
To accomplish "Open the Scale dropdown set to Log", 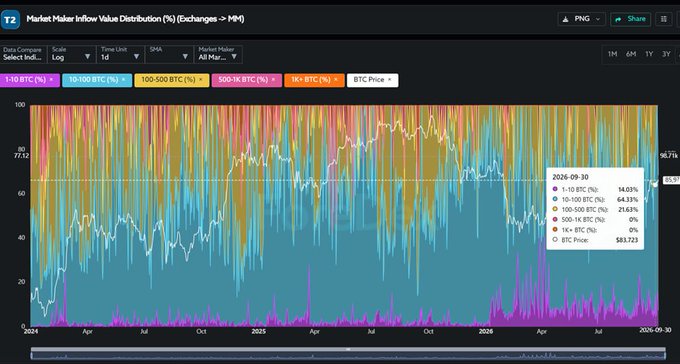I will pyautogui.click(x=71, y=54).
